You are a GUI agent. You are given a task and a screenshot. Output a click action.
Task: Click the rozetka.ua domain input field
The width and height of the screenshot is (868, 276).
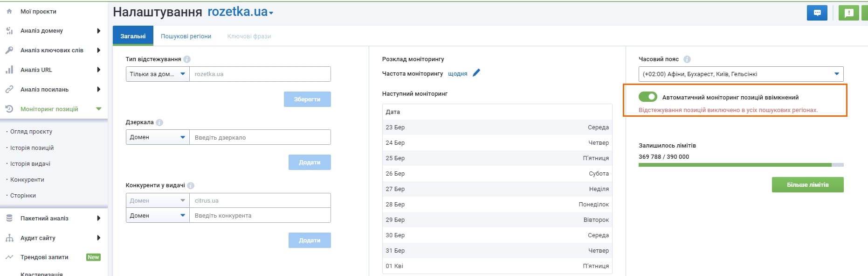click(260, 74)
